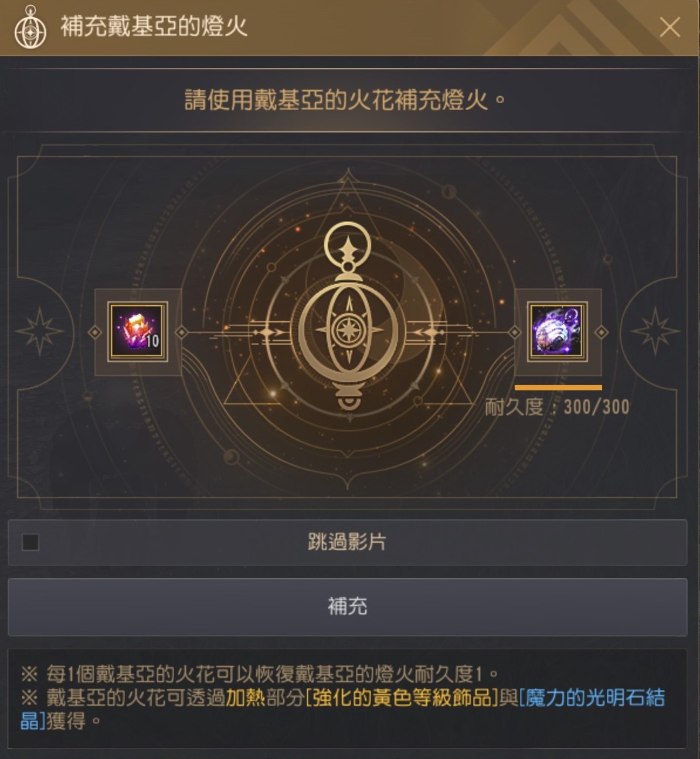Click the left eight-pointed star ornament

(40, 331)
